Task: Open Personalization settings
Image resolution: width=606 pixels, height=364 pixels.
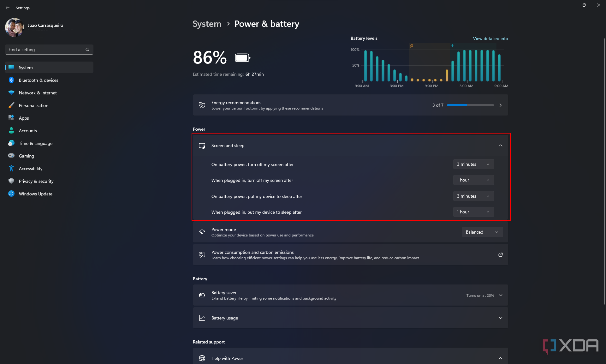Action: point(33,105)
